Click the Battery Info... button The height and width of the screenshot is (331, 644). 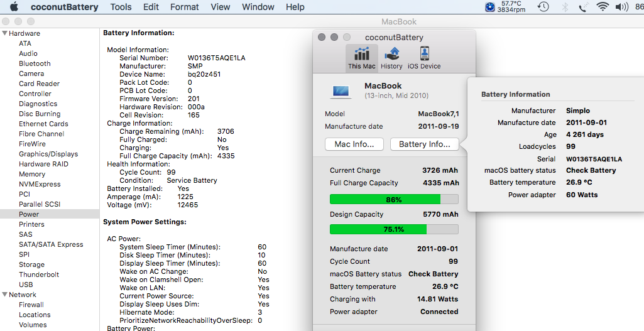(x=424, y=144)
